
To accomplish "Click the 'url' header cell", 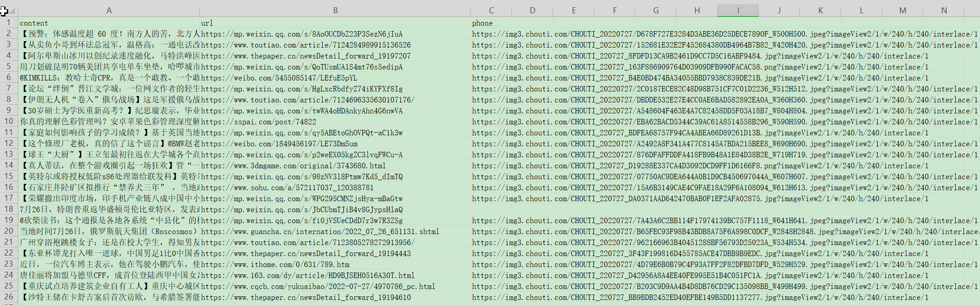I will coord(335,23).
